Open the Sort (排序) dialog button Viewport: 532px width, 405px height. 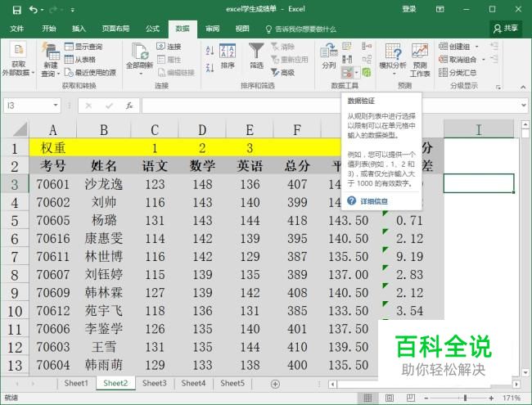tap(228, 56)
